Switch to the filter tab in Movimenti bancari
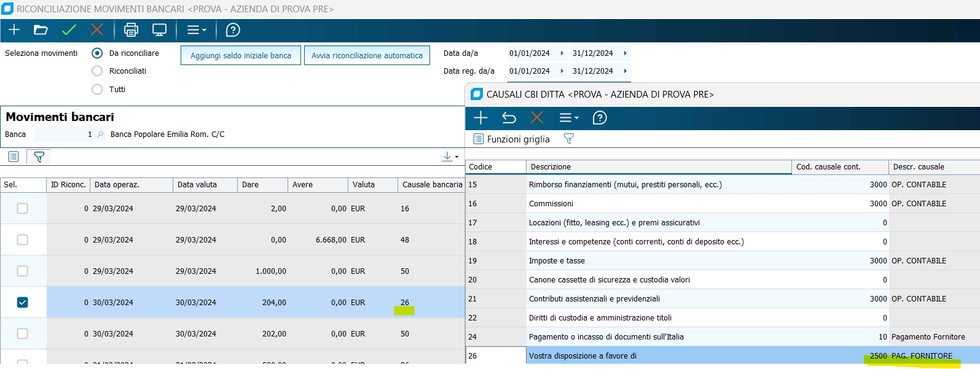Screen dimensions: 980x369 click(x=39, y=157)
